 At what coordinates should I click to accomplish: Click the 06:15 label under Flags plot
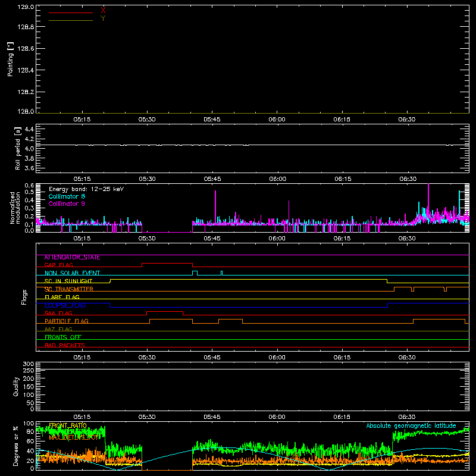(x=342, y=358)
